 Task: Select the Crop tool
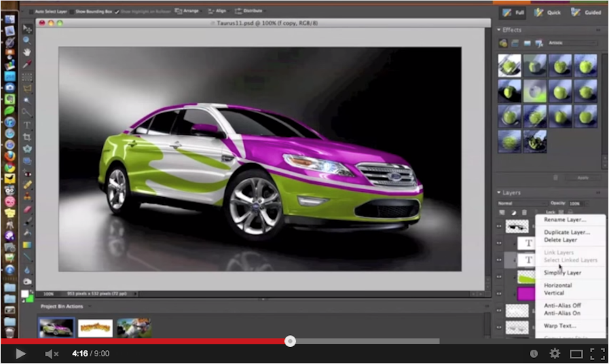[x=28, y=137]
